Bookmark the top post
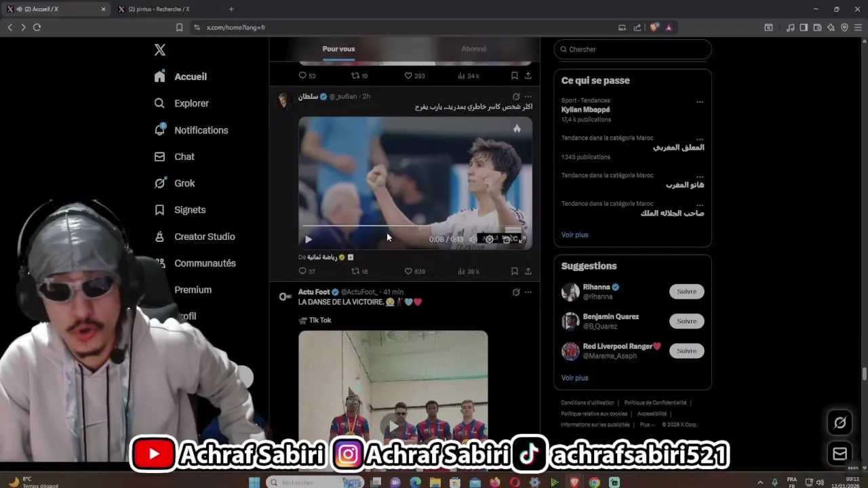Screen dimensions: 868x488 515,76
